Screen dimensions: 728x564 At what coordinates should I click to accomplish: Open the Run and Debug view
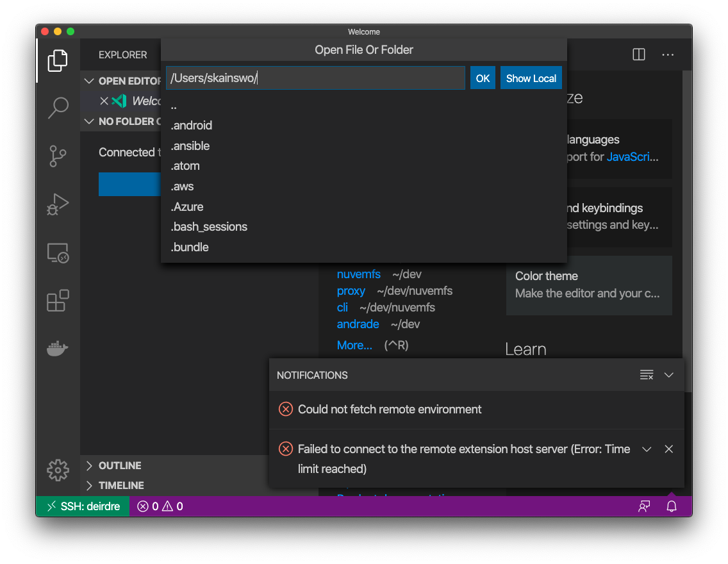58,204
